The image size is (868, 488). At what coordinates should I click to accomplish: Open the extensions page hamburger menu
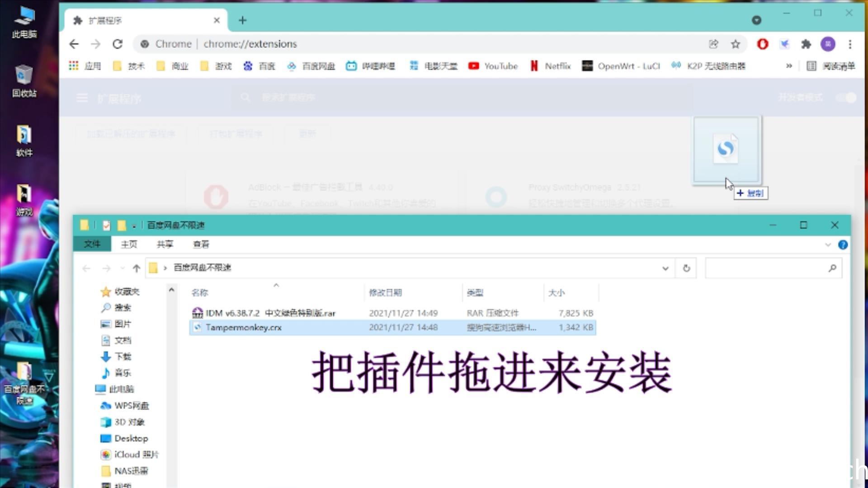(x=82, y=98)
